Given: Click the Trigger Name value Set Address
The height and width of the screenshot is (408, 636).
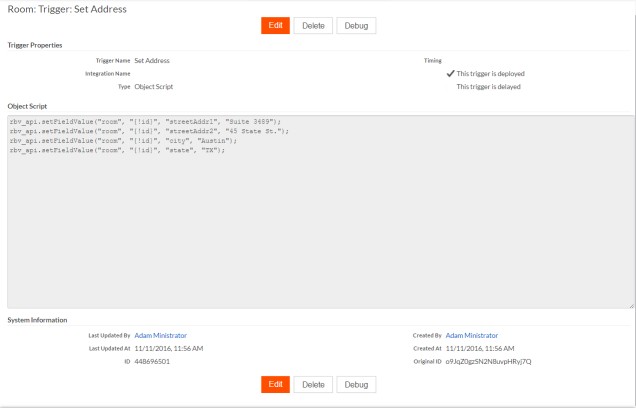Looking at the screenshot, I should [x=152, y=60].
